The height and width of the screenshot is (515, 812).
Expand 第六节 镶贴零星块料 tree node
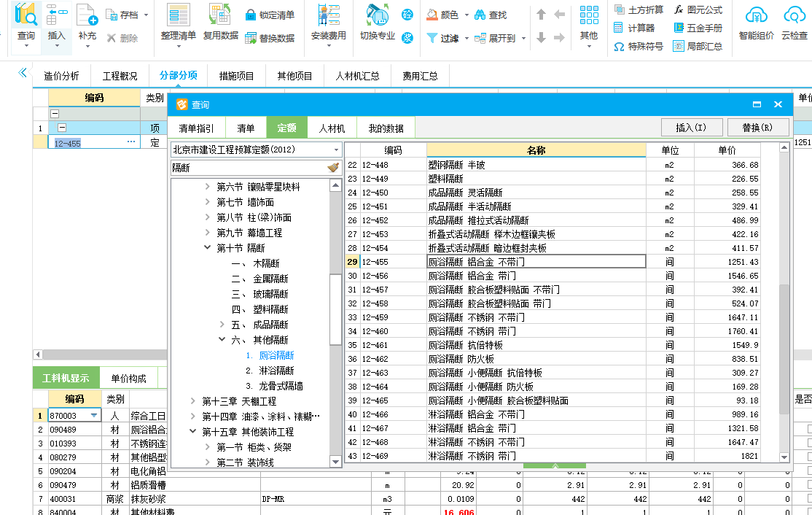click(207, 187)
